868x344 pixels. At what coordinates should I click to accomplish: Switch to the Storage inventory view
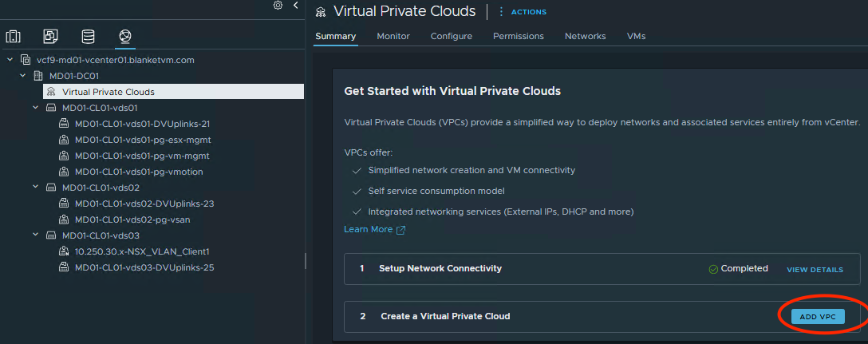[x=88, y=37]
